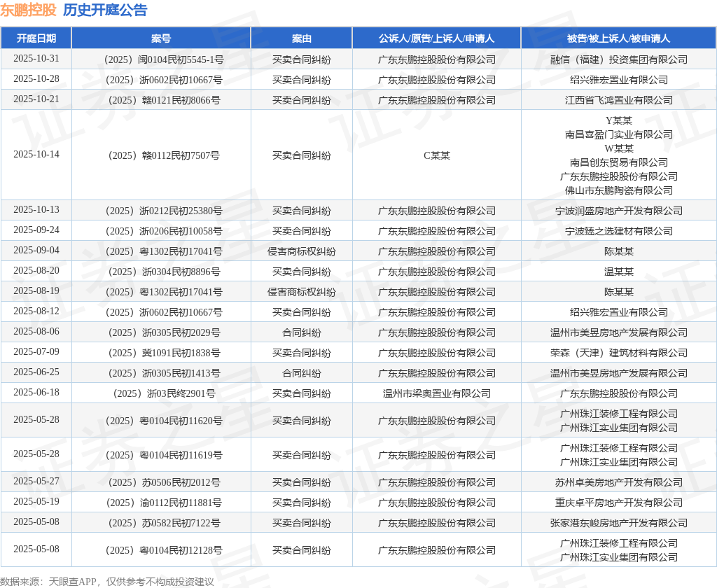Click the 东鹏控股 title text
Screen dimensions: 717x588
point(28,10)
